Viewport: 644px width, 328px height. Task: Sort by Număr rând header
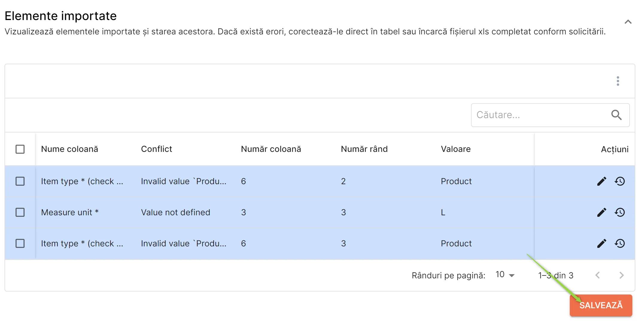click(x=364, y=149)
